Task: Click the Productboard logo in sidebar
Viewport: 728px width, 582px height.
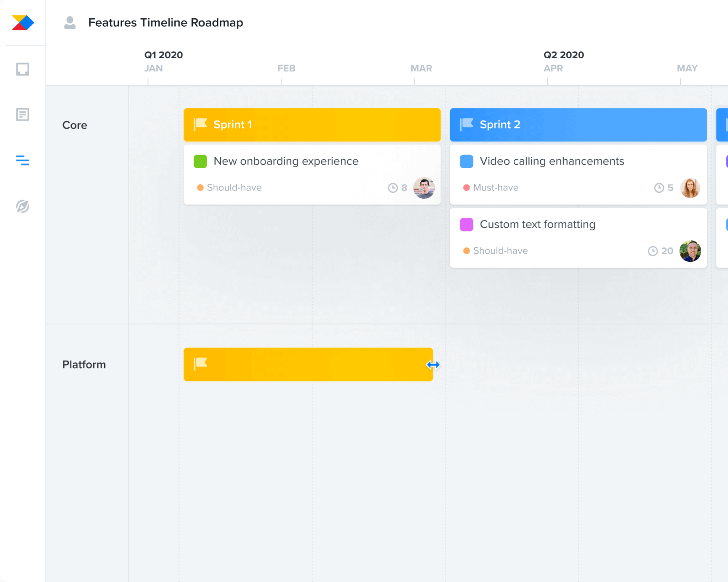Action: coord(22,22)
